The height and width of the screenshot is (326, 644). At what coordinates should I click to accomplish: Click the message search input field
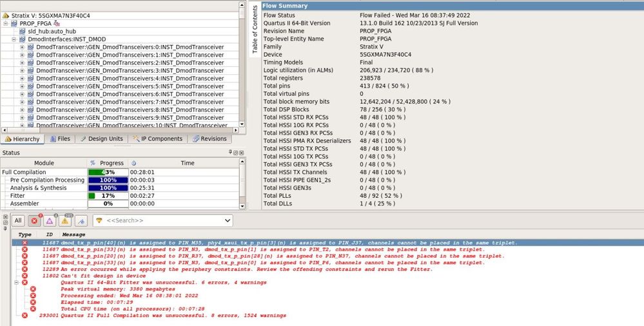[162, 220]
